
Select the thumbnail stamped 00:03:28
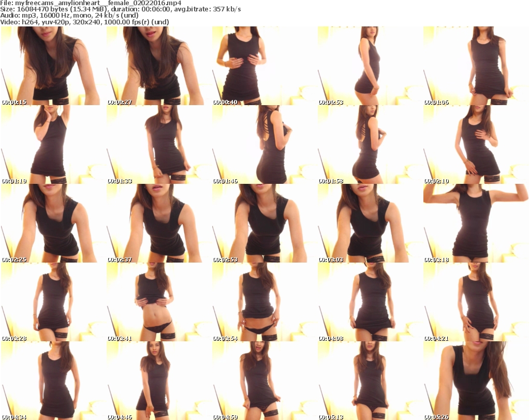coord(53,302)
